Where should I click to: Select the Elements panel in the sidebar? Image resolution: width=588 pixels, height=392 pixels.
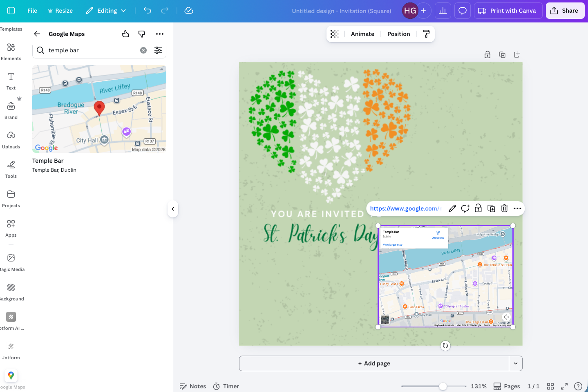11,51
